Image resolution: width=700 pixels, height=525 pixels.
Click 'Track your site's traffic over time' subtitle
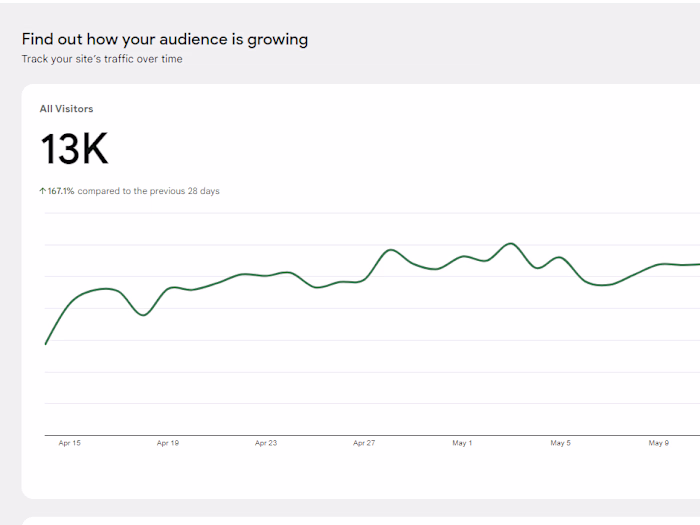tap(102, 59)
